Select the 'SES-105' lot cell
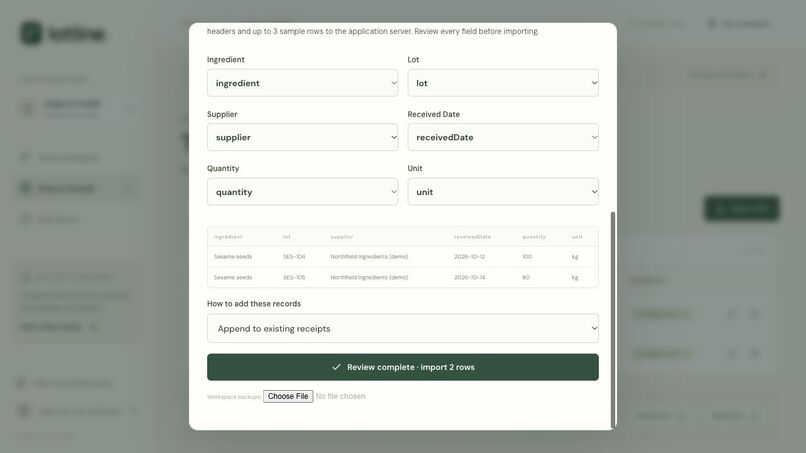This screenshot has width=806, height=453. pyautogui.click(x=294, y=278)
